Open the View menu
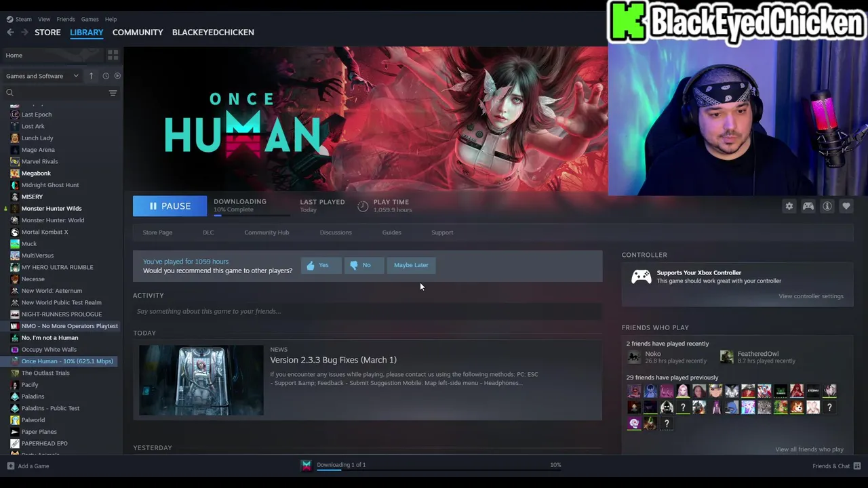This screenshot has width=868, height=488. (44, 19)
